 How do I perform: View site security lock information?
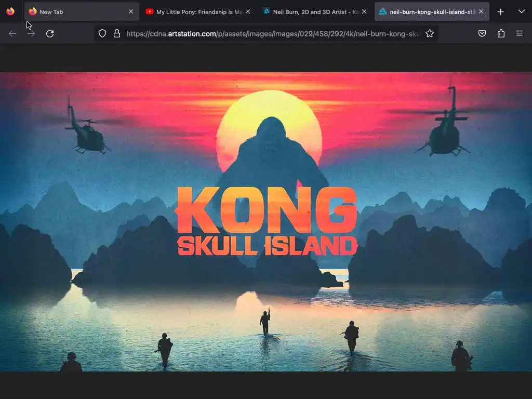click(x=117, y=33)
